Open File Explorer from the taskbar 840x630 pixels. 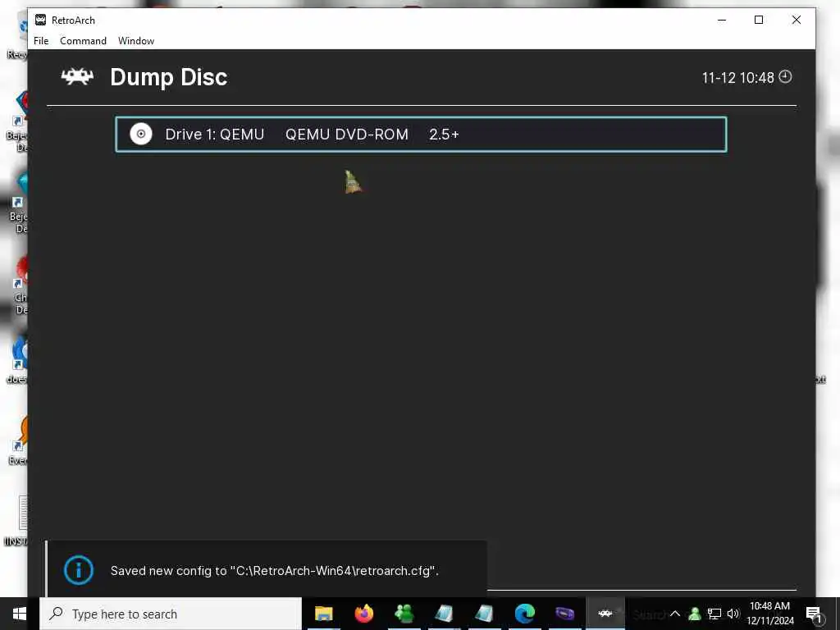pyautogui.click(x=323, y=614)
